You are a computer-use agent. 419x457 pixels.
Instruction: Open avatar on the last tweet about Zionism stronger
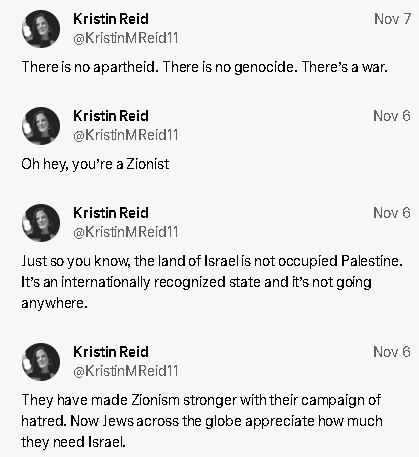click(41, 362)
